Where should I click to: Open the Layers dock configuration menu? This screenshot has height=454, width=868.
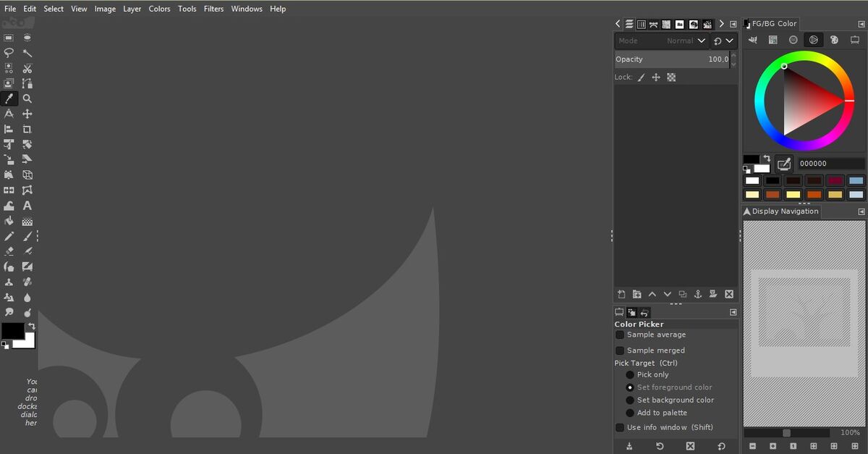point(733,24)
